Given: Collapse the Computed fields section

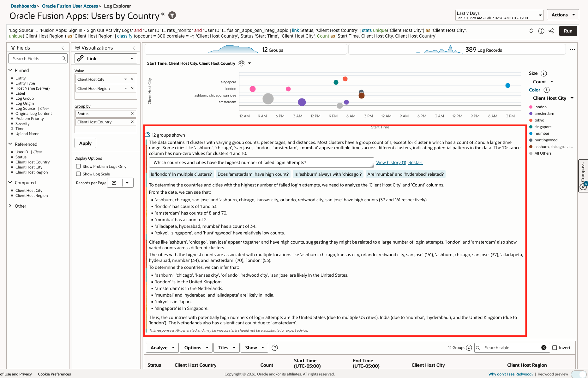Looking at the screenshot, I should pos(10,182).
